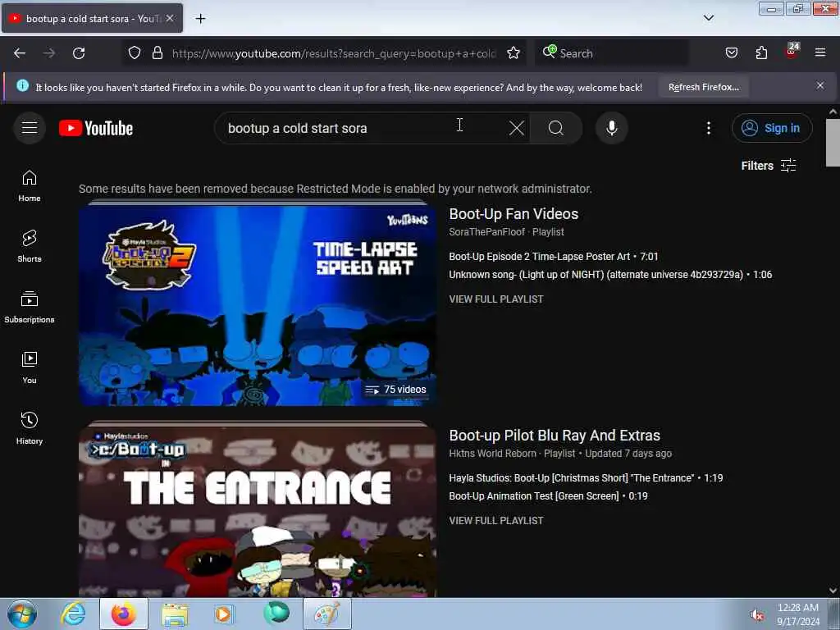
Task: Go back using the browser back arrow
Action: [x=20, y=53]
